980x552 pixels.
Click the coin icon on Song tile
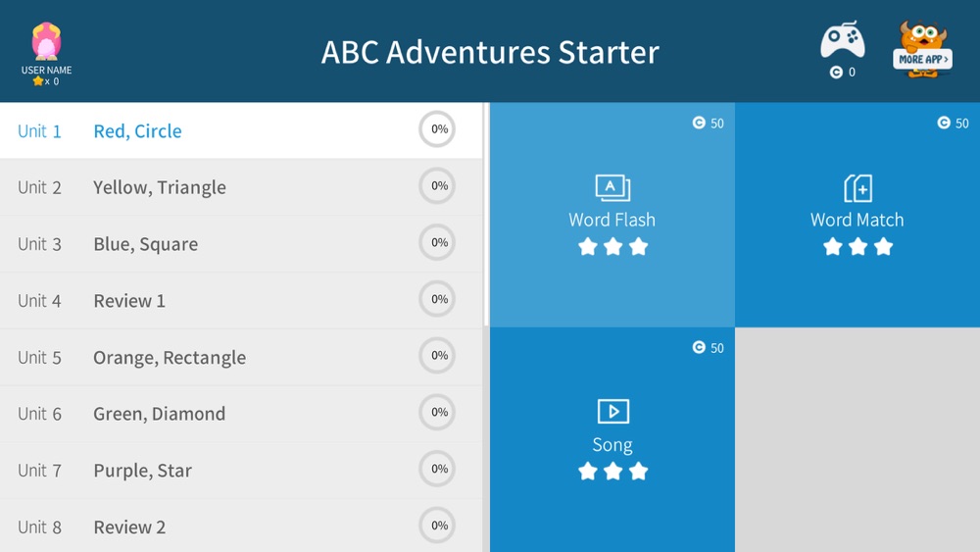699,347
